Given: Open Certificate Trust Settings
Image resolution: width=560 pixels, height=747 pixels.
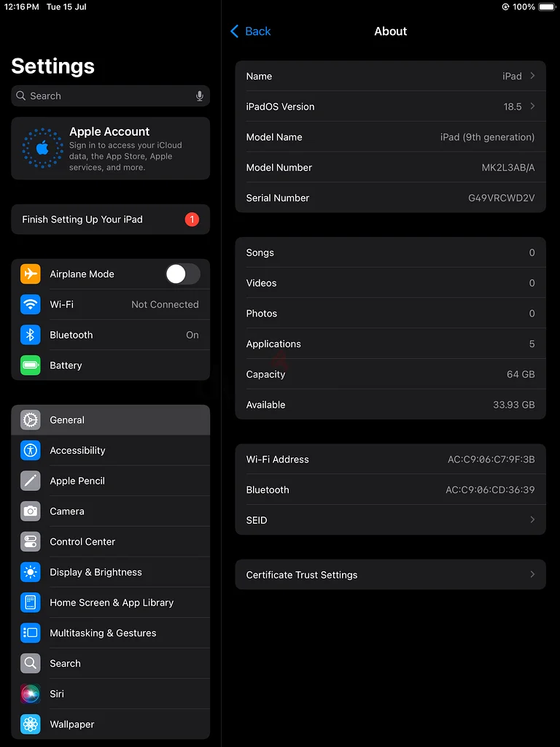Looking at the screenshot, I should [x=391, y=575].
